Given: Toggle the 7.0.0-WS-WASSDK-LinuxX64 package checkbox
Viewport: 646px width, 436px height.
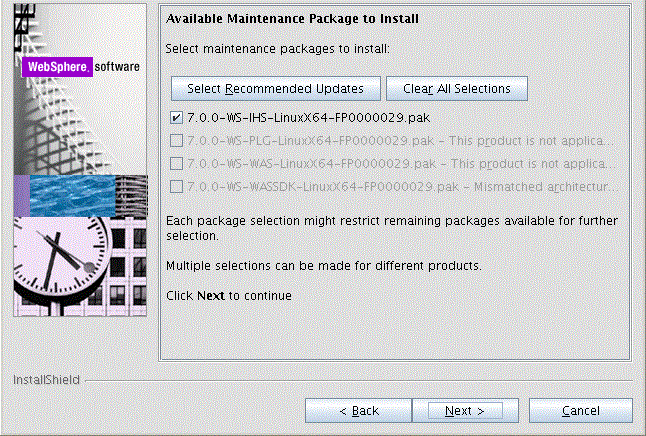Looking at the screenshot, I should tap(177, 186).
